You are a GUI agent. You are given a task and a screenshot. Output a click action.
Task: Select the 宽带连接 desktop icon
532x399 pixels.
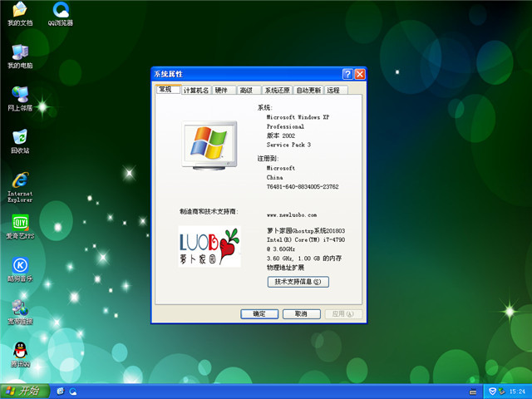point(20,313)
